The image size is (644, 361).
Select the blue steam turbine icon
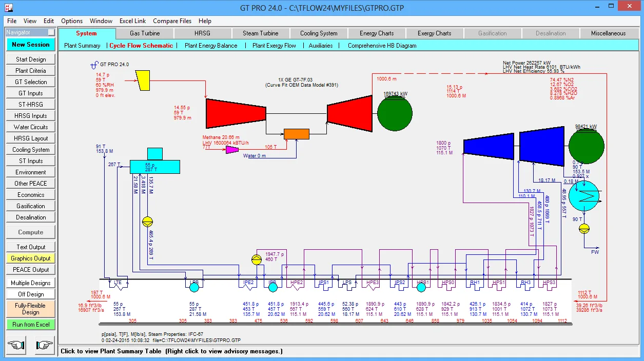[513, 148]
